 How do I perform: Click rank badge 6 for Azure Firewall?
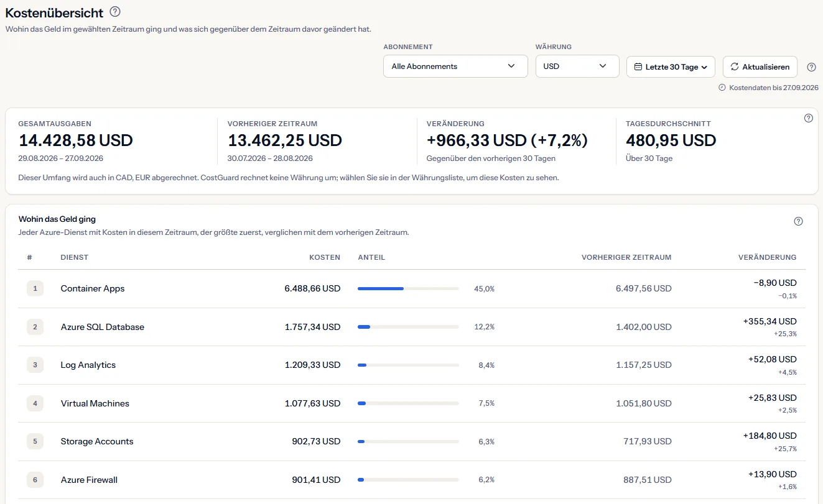click(x=35, y=480)
